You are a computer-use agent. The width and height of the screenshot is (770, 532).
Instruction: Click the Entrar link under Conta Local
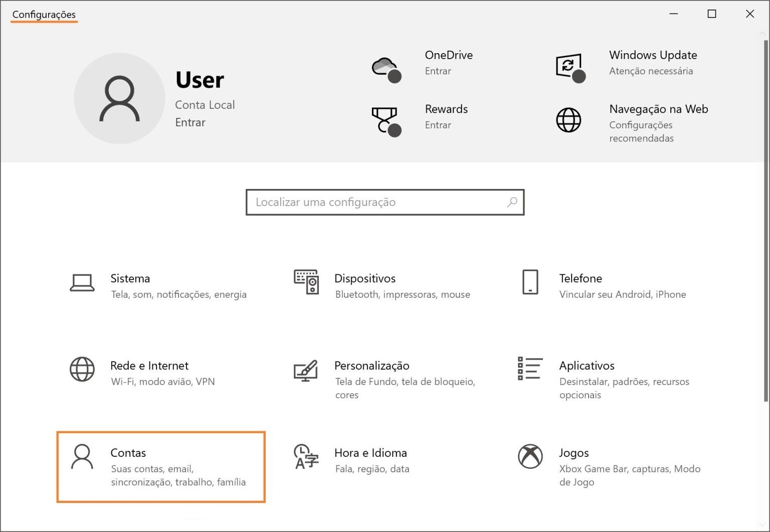(x=190, y=122)
